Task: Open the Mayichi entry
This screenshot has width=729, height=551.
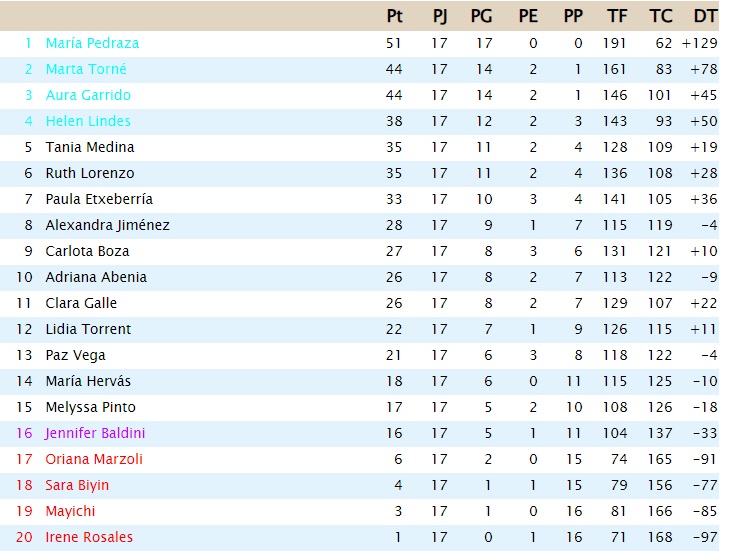Action: click(x=70, y=511)
